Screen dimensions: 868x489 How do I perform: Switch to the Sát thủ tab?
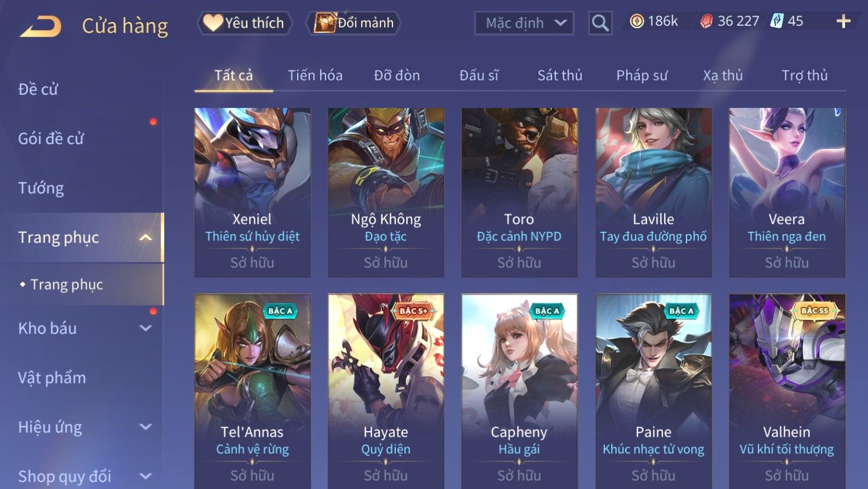point(560,75)
